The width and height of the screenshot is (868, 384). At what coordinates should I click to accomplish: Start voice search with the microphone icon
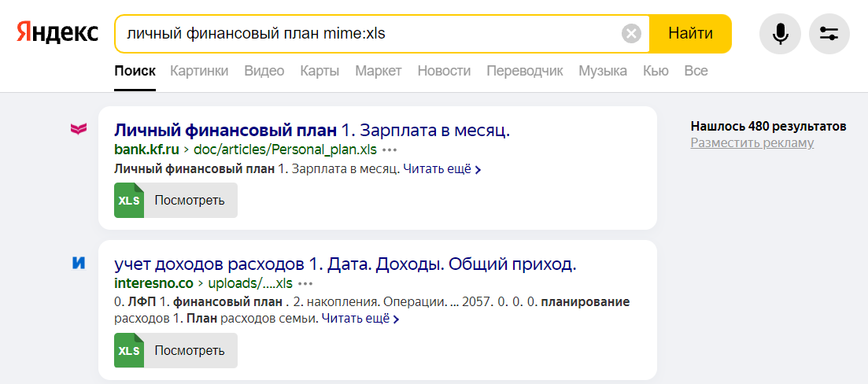pos(780,34)
